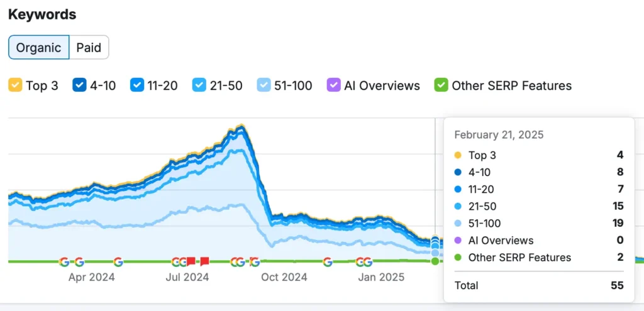644x311 pixels.
Task: Open the single Google marker between Oct 2024 and Jan 2025
Action: pyautogui.click(x=327, y=262)
